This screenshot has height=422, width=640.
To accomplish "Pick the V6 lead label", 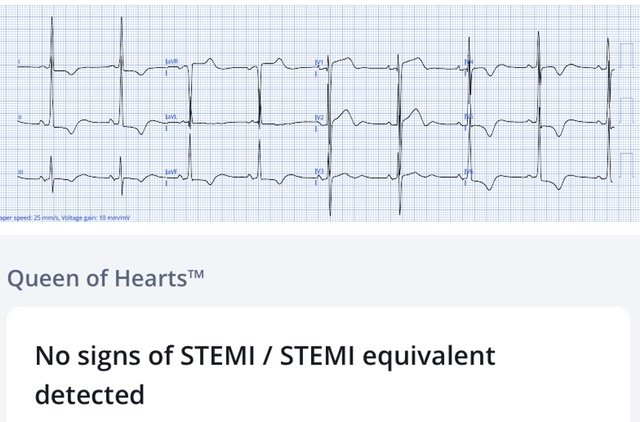I will pyautogui.click(x=469, y=172).
